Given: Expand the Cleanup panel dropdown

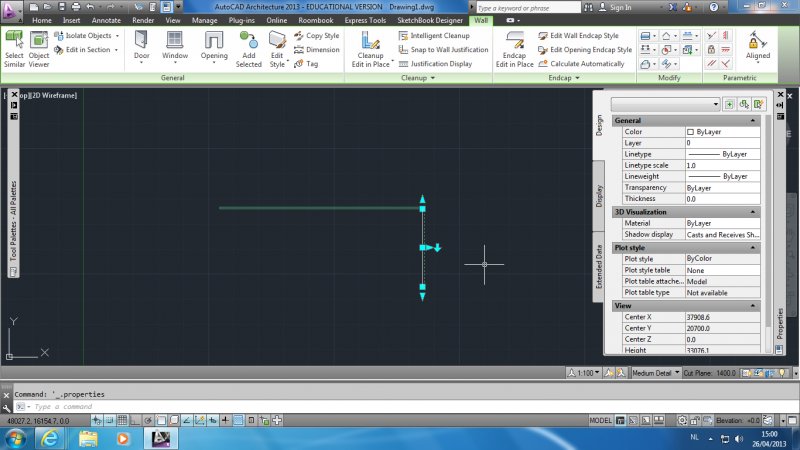Looking at the screenshot, I should [418, 78].
